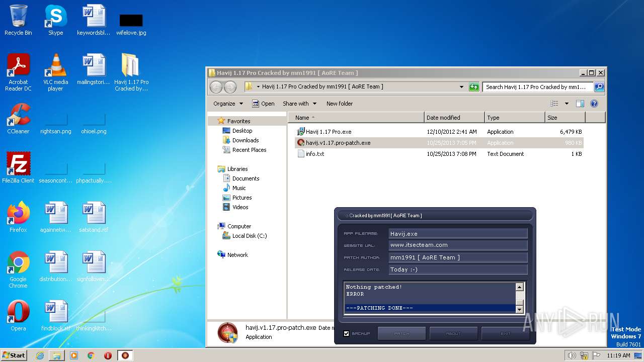The width and height of the screenshot is (644, 362).
Task: Click the PATCH button in patcher
Action: pyautogui.click(x=401, y=333)
